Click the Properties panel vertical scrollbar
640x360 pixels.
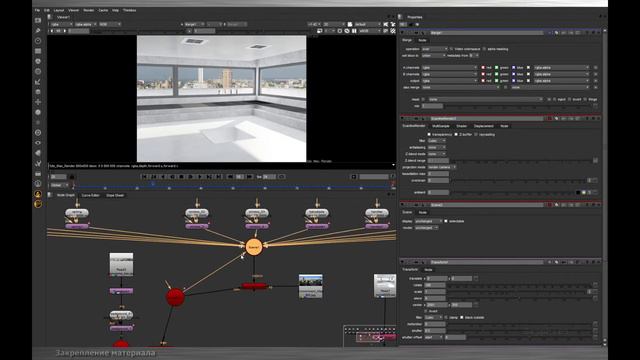click(604, 186)
